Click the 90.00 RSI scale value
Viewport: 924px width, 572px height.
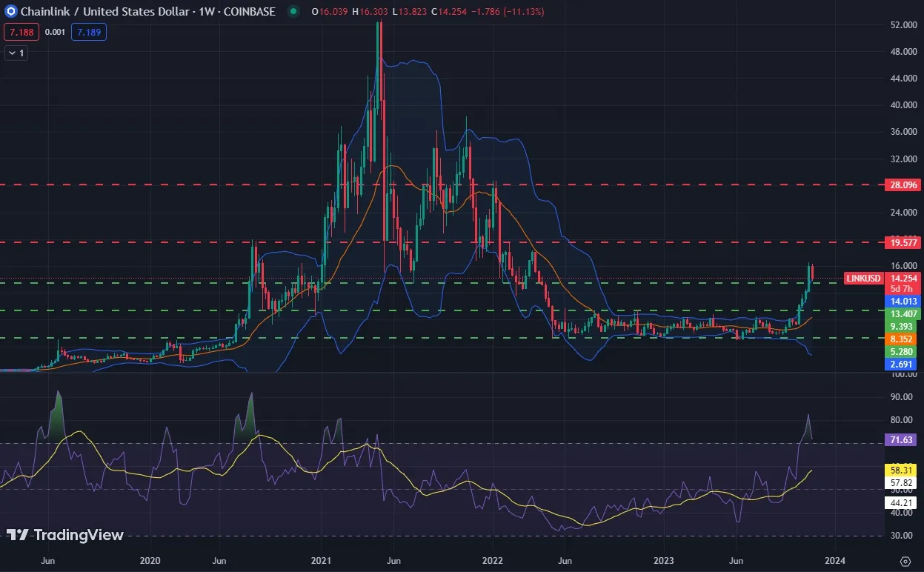click(902, 397)
